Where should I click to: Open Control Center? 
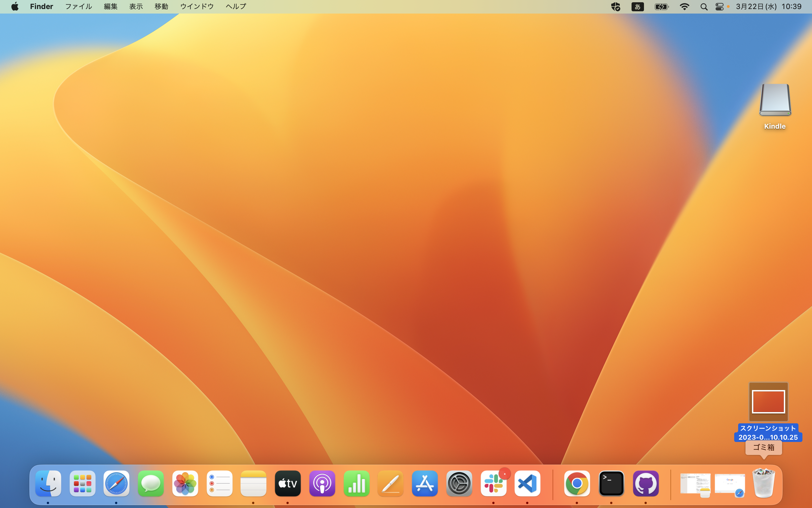point(720,6)
